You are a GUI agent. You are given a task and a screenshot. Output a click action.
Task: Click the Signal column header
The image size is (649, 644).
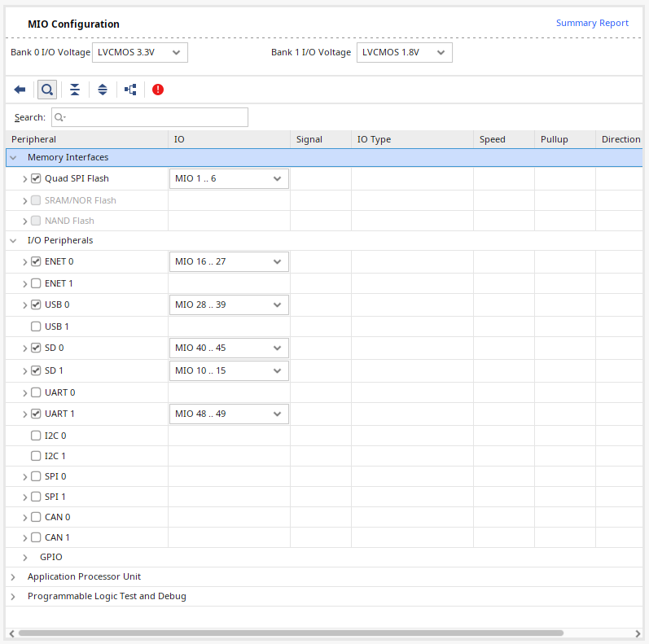(321, 139)
